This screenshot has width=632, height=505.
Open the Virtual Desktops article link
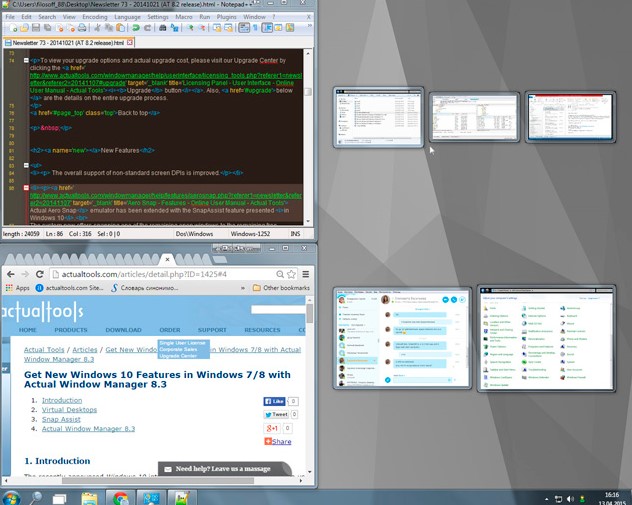pyautogui.click(x=69, y=409)
